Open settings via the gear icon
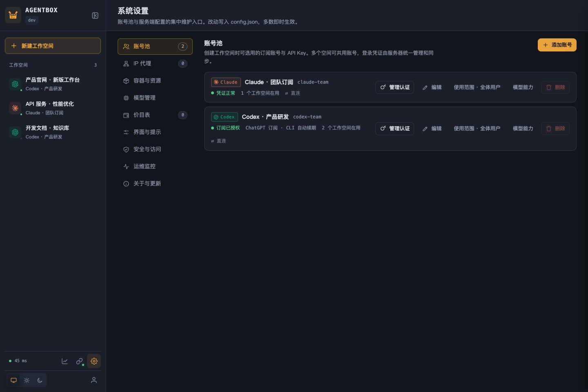This screenshot has height=392, width=588. (x=94, y=361)
